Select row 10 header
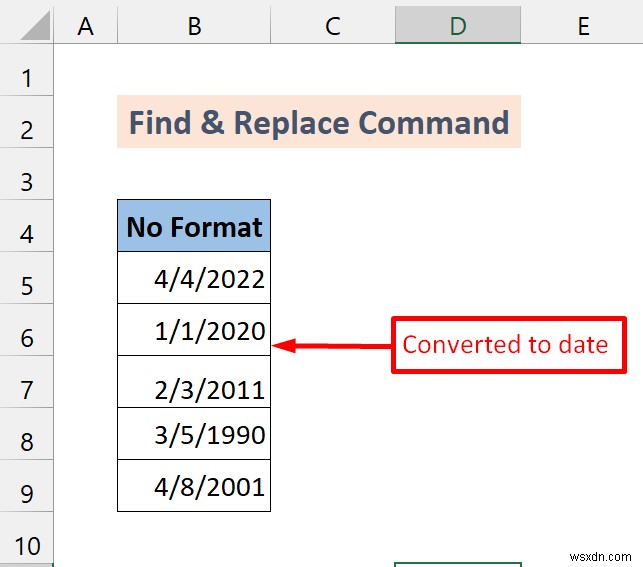 coord(27,537)
